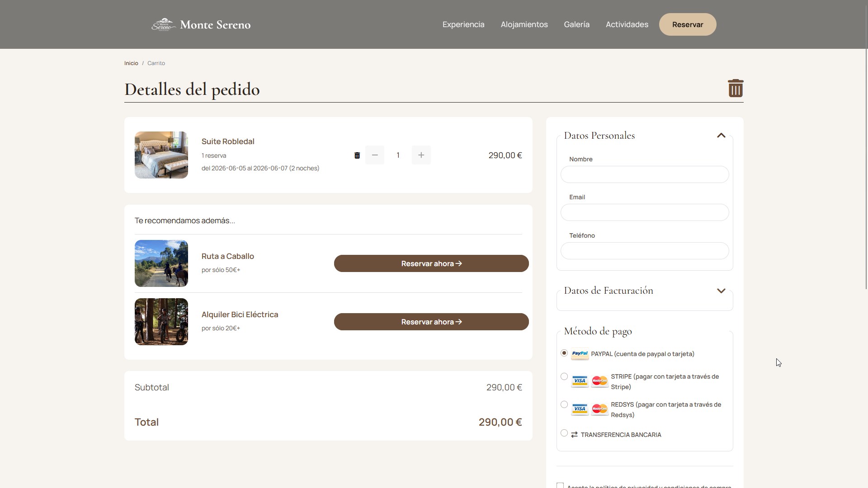Click the transfer arrows icon for bank transfer
The height and width of the screenshot is (488, 868).
(x=574, y=435)
